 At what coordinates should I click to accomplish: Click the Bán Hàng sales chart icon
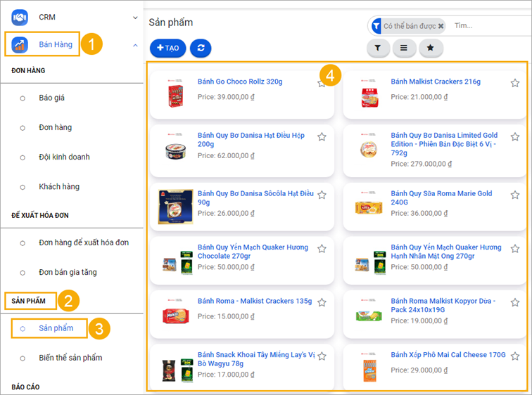pyautogui.click(x=20, y=44)
